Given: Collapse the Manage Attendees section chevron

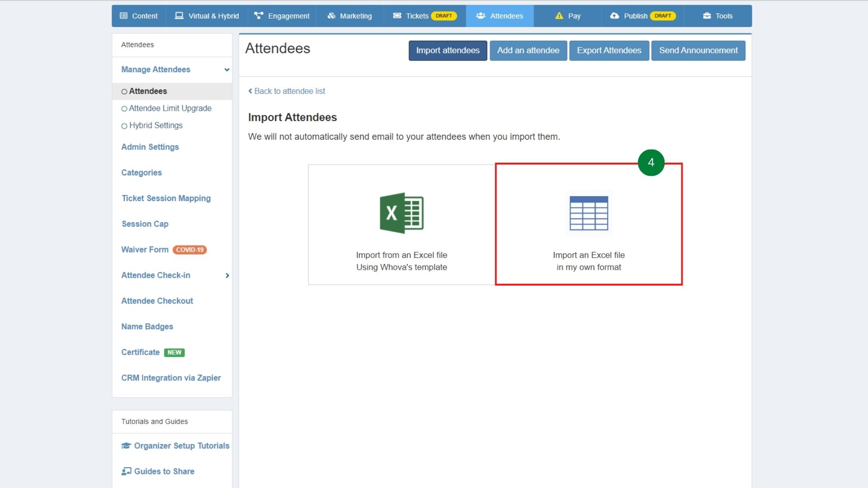Looking at the screenshot, I should click(227, 70).
